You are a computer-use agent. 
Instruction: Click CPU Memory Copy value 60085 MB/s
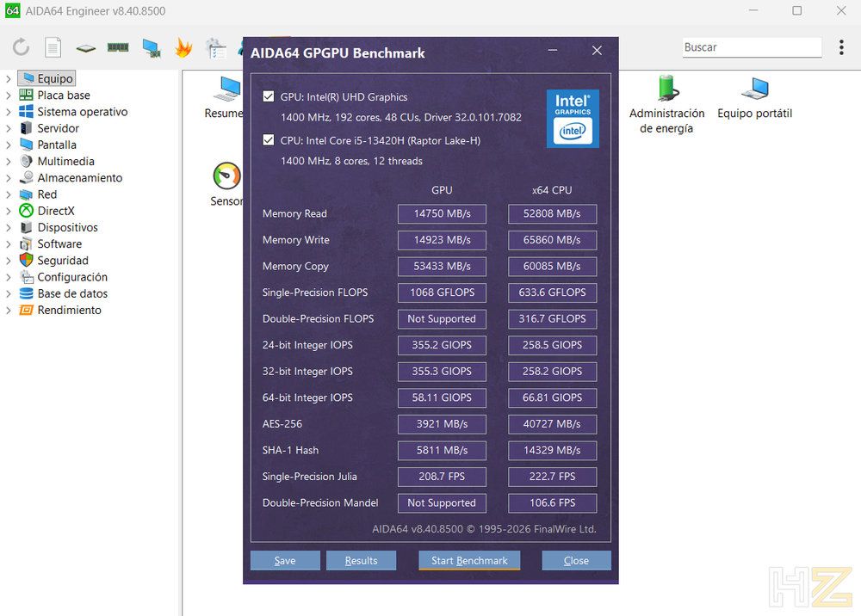coord(553,266)
